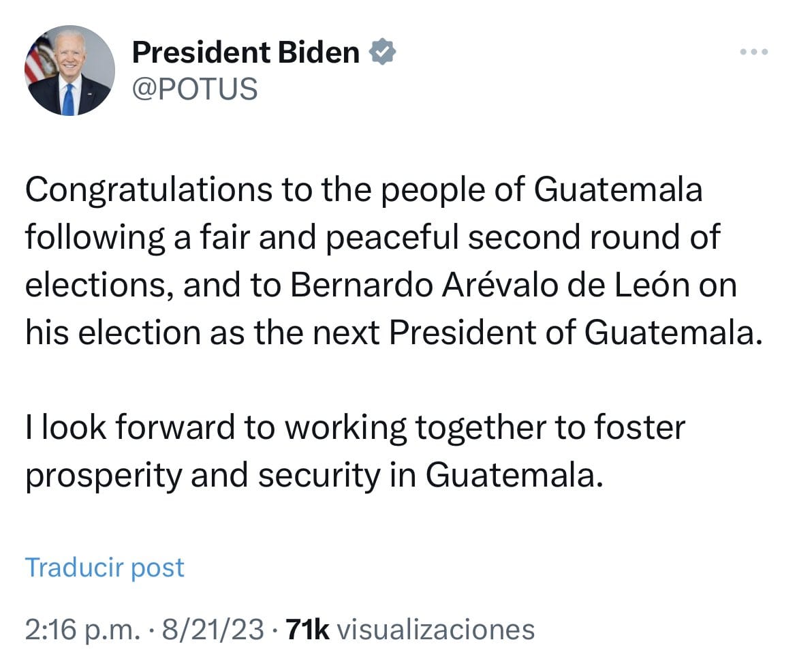Click the "President Biden" display name
Screen dimensions: 797x672
(x=245, y=52)
